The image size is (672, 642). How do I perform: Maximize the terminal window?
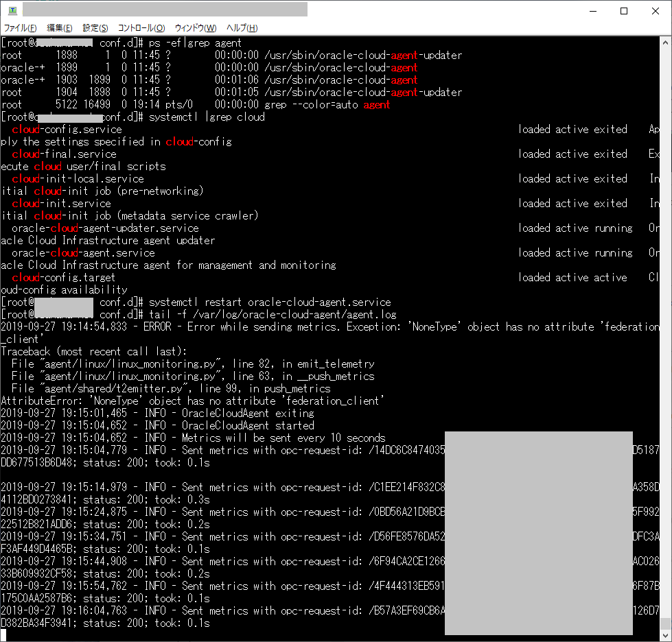coord(624,11)
